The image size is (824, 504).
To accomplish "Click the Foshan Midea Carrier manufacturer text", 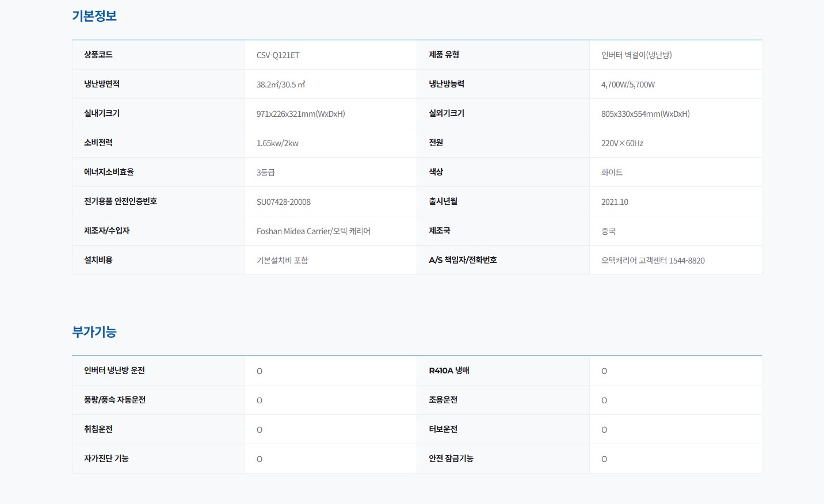I will point(313,231).
